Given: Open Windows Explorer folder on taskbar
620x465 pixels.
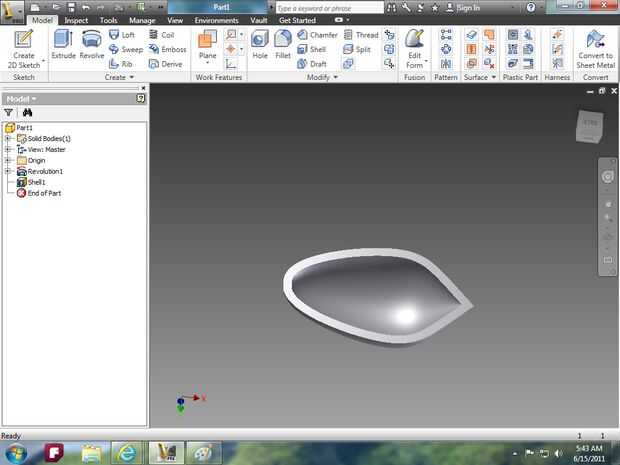Looking at the screenshot, I should [x=92, y=453].
